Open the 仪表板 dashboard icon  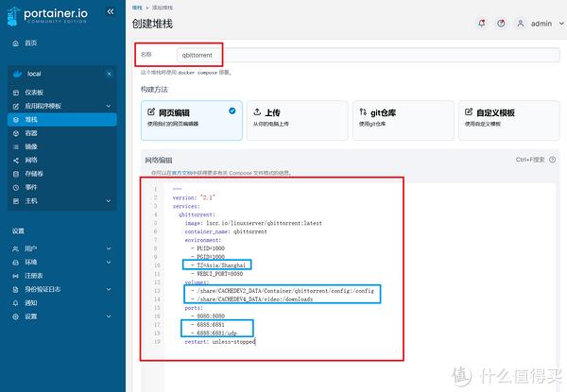click(16, 93)
